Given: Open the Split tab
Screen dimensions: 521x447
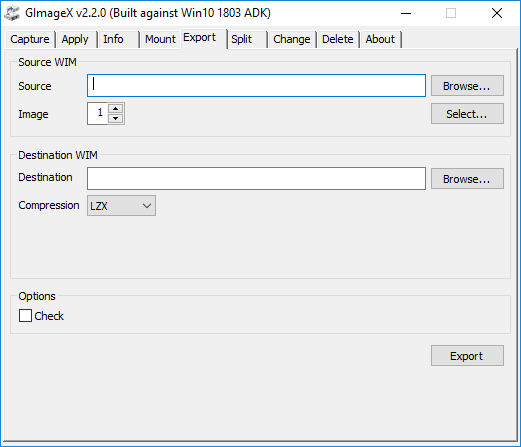Looking at the screenshot, I should point(247,39).
